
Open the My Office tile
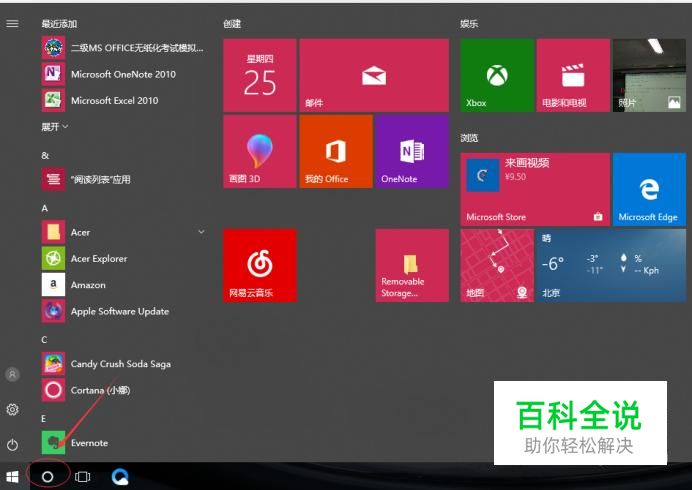(336, 151)
